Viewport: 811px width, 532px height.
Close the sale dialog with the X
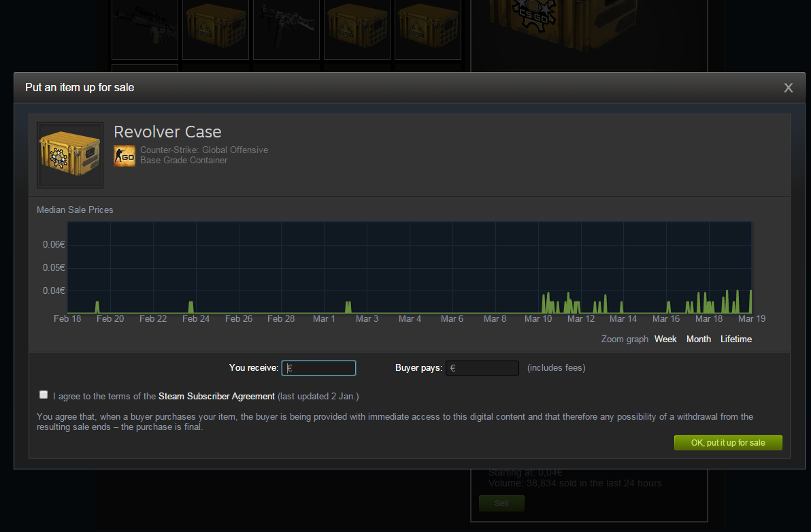(x=789, y=88)
